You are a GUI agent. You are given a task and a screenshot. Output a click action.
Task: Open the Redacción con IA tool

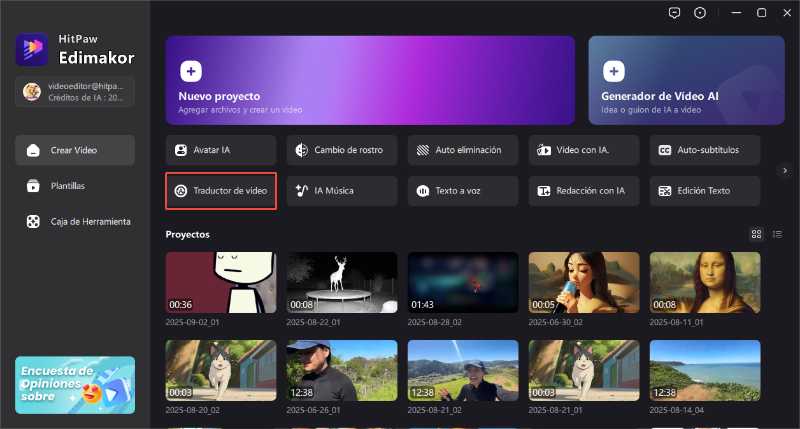pyautogui.click(x=583, y=190)
